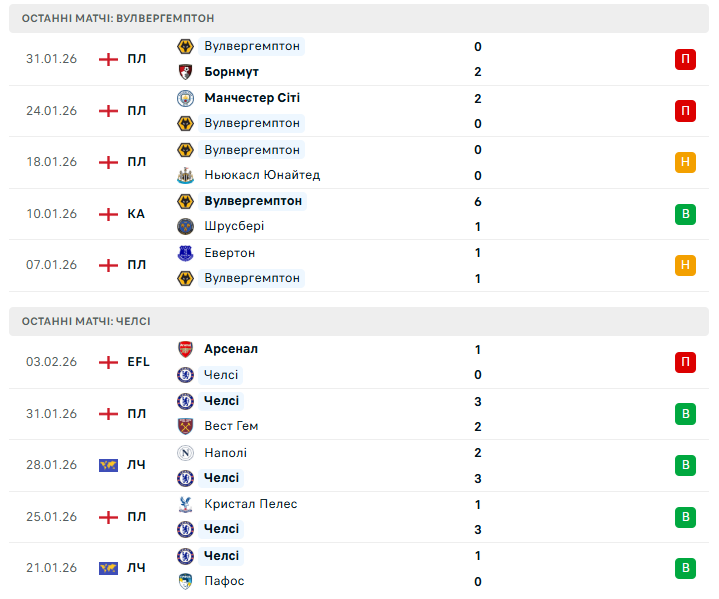Viewport: 719px width, 599px height.
Task: Click the Newcastle United club crest
Action: [185, 175]
